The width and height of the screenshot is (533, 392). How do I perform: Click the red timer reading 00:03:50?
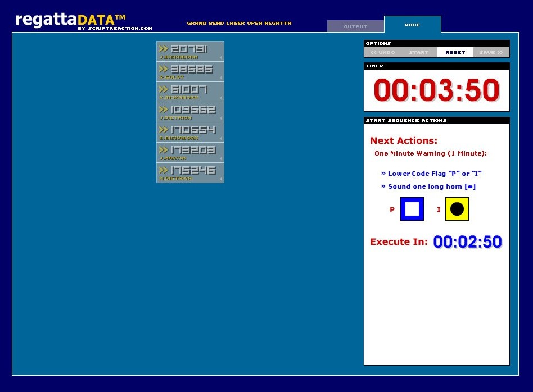point(436,90)
